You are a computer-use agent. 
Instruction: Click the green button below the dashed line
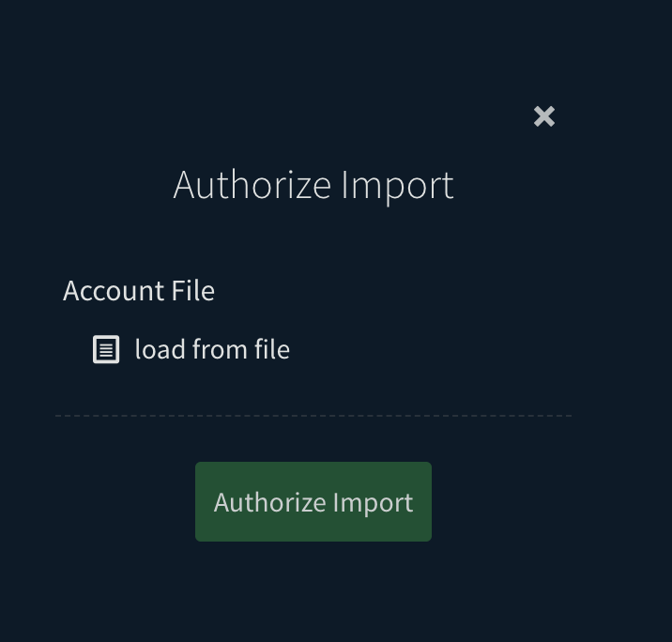[313, 502]
